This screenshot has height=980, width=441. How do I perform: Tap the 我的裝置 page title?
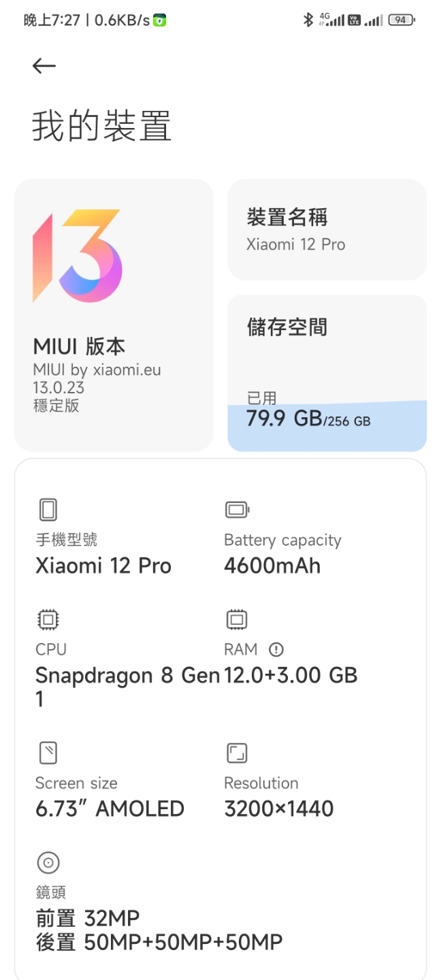(101, 127)
